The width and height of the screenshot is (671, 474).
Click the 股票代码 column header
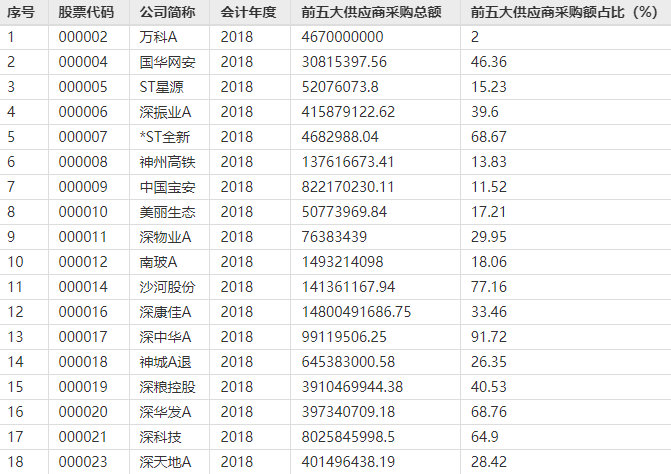86,12
